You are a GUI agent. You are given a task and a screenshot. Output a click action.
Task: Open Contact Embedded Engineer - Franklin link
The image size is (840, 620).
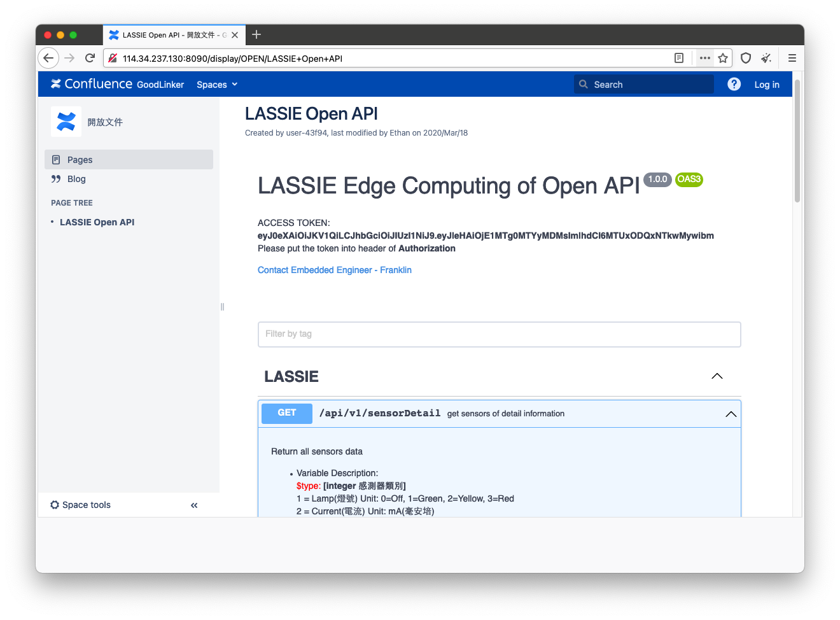(x=335, y=270)
